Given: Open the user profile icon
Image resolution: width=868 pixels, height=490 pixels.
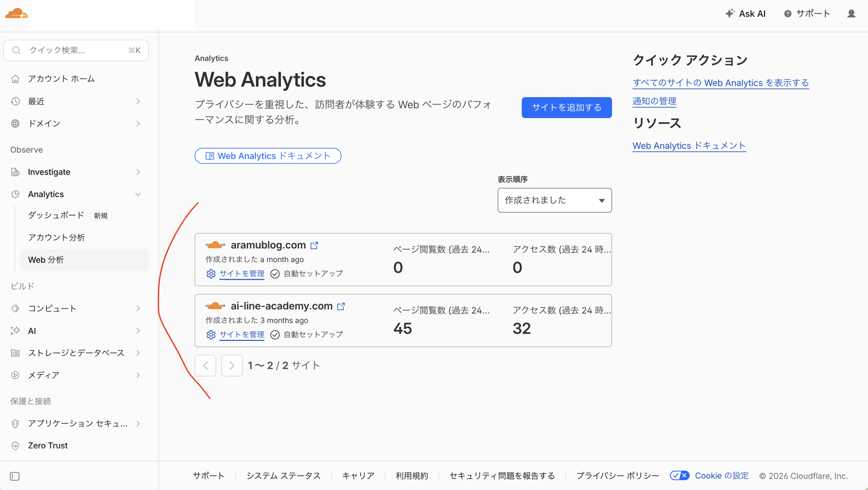Looking at the screenshot, I should (851, 14).
